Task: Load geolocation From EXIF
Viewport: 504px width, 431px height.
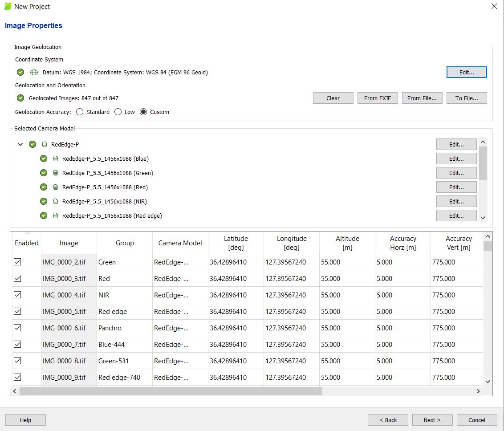Action: coord(378,98)
